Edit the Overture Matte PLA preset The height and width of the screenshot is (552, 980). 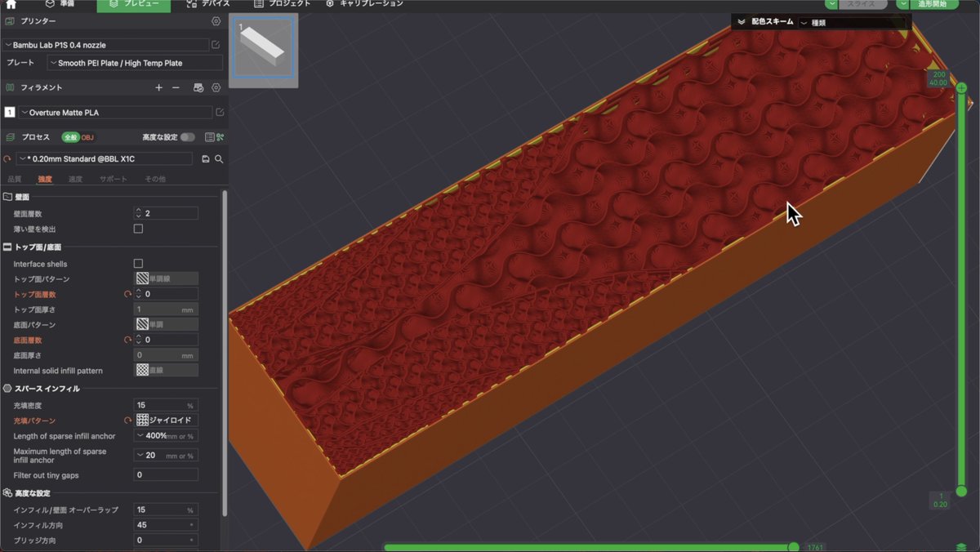click(x=220, y=113)
